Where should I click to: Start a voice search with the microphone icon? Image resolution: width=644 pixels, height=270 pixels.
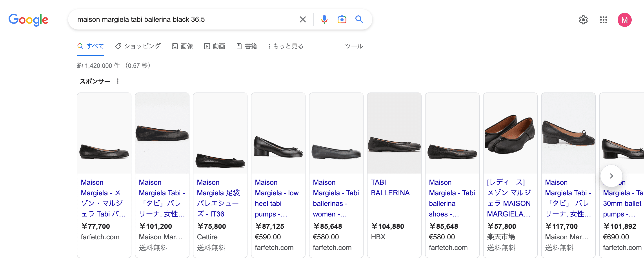(324, 19)
